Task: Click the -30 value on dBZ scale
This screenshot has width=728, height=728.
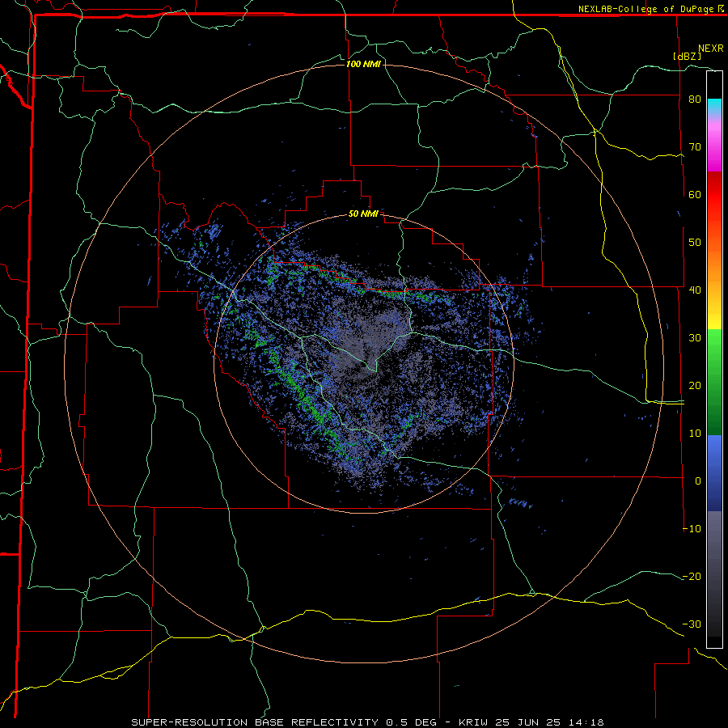Action: click(x=692, y=624)
